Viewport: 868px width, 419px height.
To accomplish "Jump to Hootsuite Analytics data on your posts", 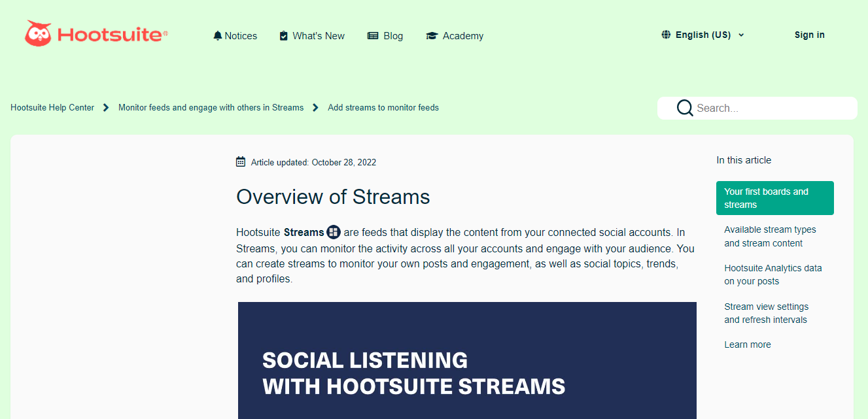I will [x=773, y=275].
